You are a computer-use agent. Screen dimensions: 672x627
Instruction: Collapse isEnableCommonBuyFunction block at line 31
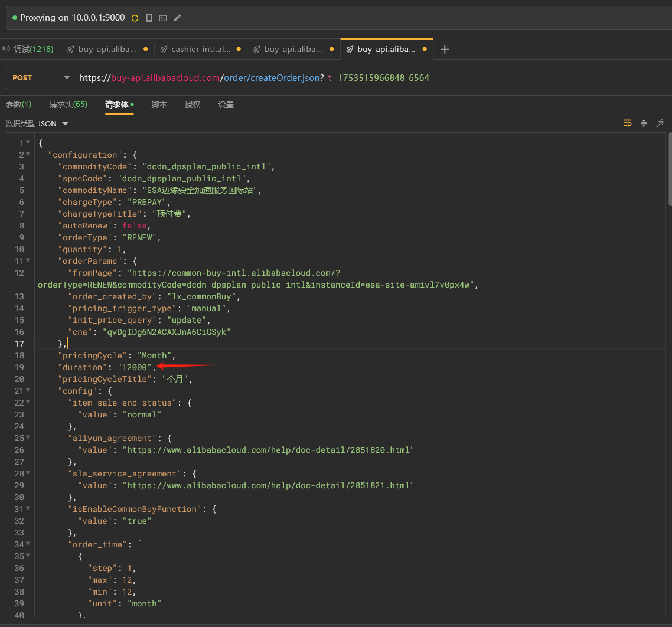[28, 508]
